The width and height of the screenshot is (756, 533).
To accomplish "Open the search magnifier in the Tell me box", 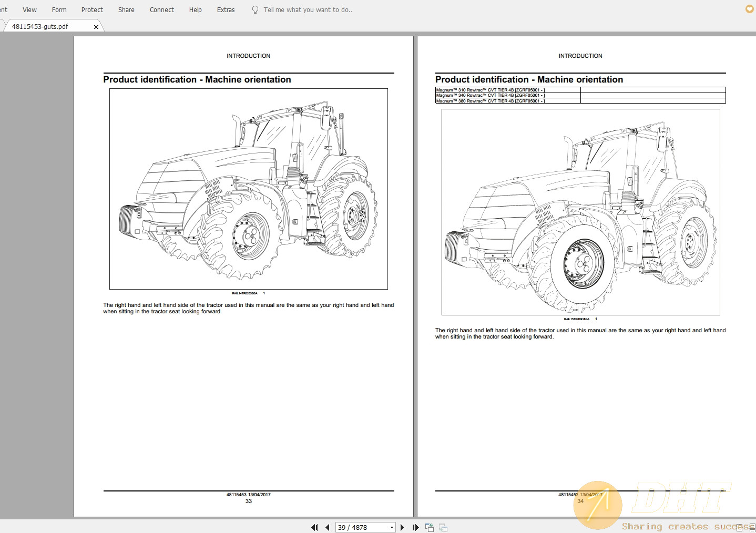I will (x=255, y=9).
